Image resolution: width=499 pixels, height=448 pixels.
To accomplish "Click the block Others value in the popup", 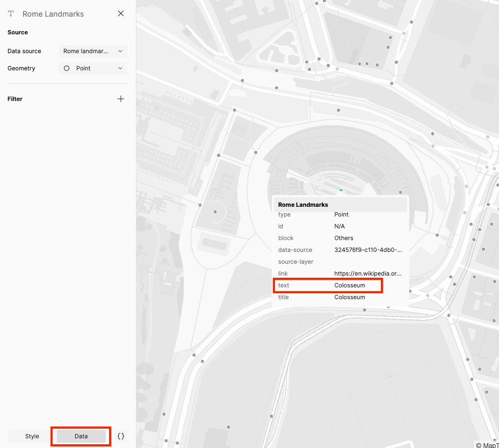I will pyautogui.click(x=344, y=238).
